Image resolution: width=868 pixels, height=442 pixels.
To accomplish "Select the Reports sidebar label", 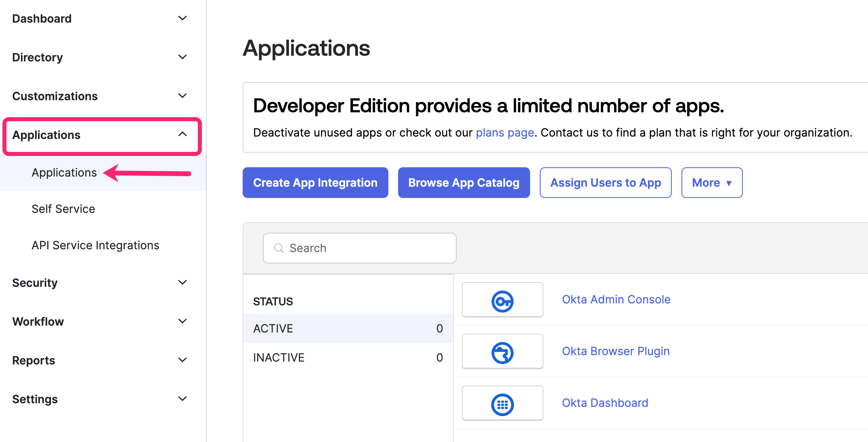I will click(x=34, y=360).
